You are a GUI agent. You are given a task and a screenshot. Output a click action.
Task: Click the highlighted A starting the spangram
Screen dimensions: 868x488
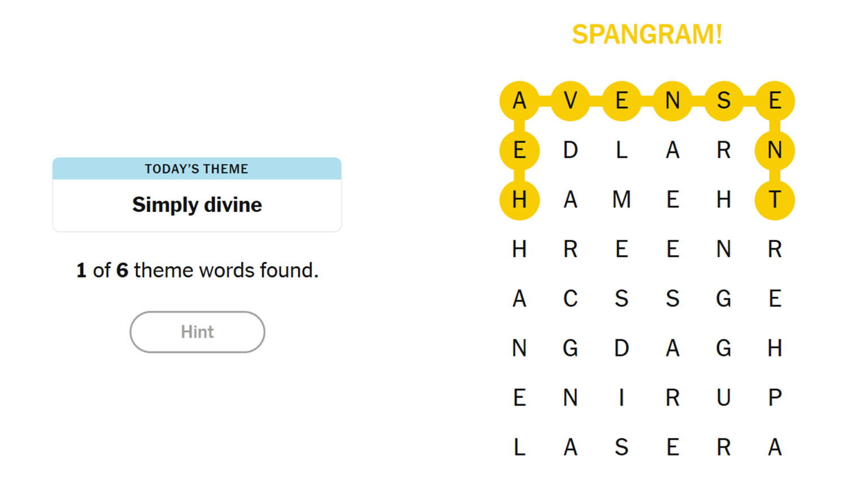(519, 101)
